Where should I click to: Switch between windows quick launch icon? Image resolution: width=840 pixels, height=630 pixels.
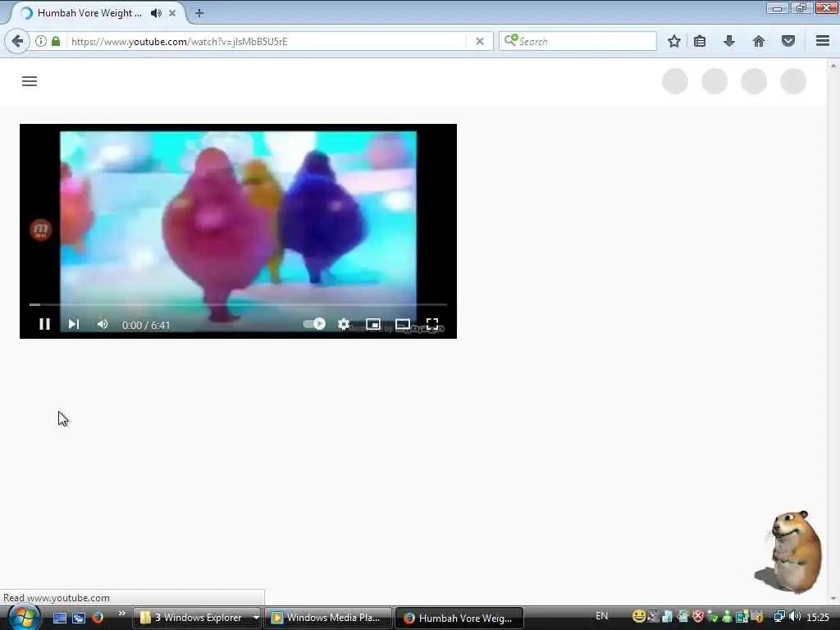pyautogui.click(x=78, y=618)
